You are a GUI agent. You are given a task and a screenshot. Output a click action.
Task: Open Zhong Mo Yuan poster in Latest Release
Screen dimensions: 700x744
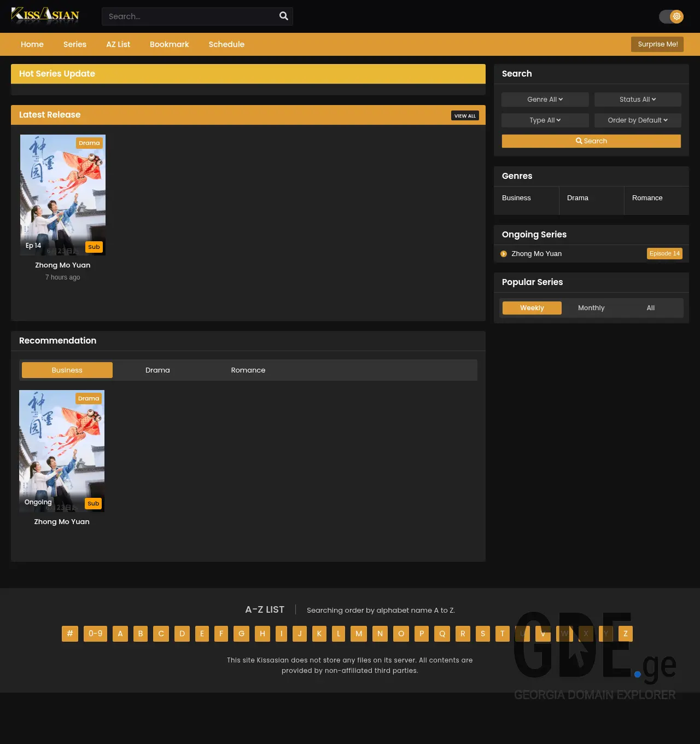63,195
